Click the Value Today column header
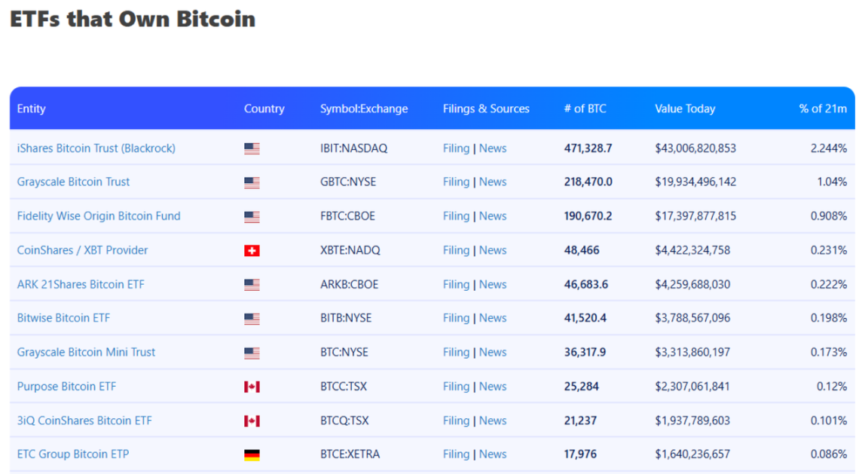The height and width of the screenshot is (474, 868). (x=685, y=109)
